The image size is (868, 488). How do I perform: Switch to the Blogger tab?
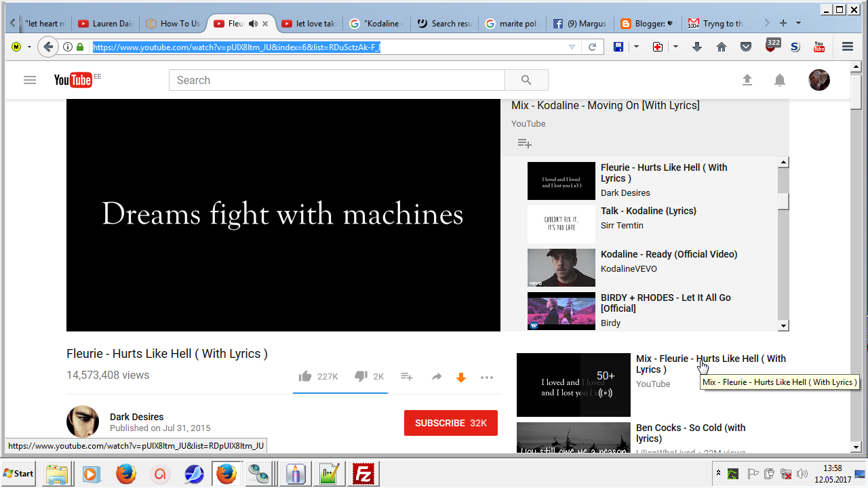tap(648, 24)
